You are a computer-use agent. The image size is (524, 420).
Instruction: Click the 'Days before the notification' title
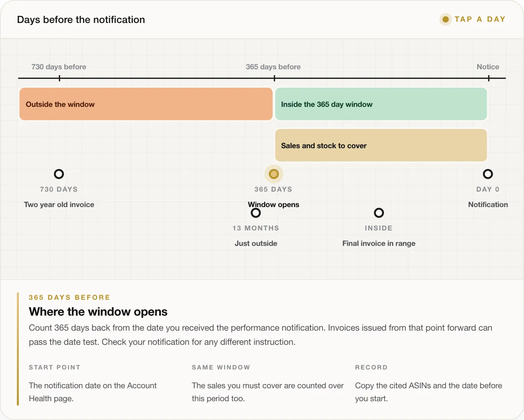coord(81,20)
